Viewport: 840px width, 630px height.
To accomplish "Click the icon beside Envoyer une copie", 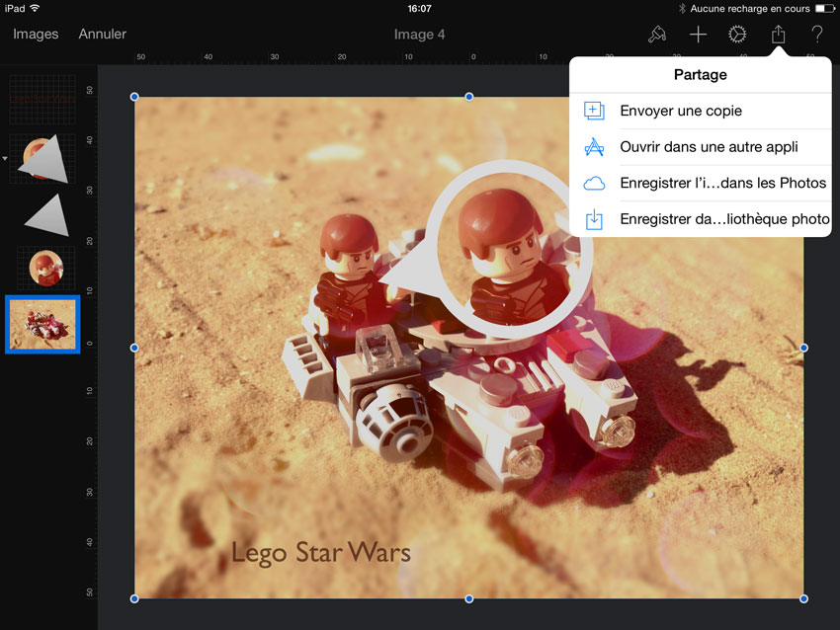I will pos(594,111).
